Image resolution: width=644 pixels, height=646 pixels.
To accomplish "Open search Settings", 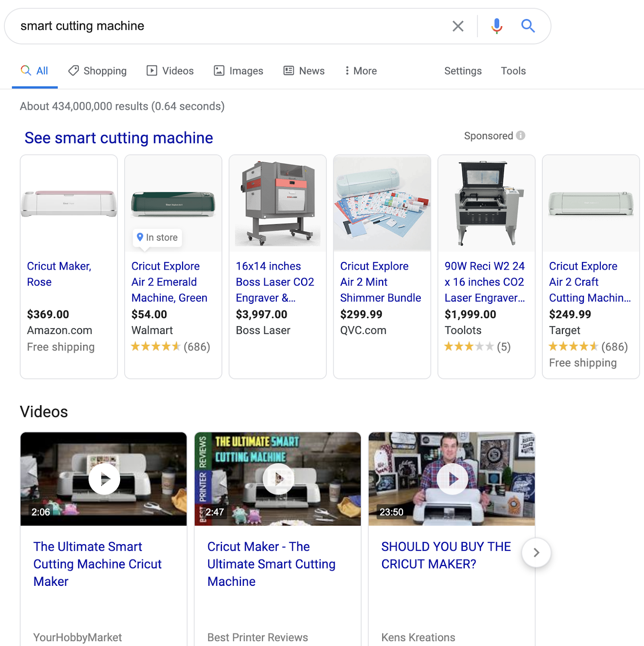I will 463,71.
